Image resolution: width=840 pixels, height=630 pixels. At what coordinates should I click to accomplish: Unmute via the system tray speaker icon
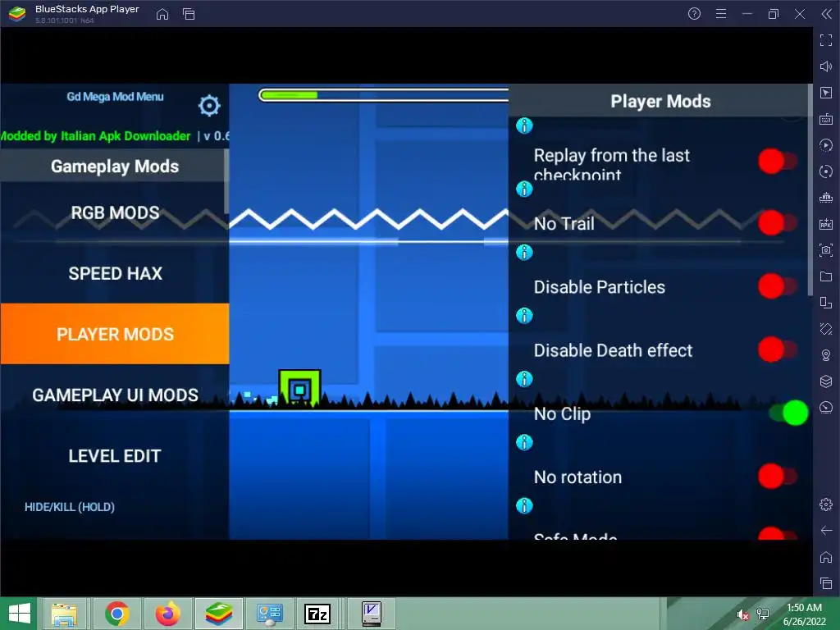tap(742, 614)
